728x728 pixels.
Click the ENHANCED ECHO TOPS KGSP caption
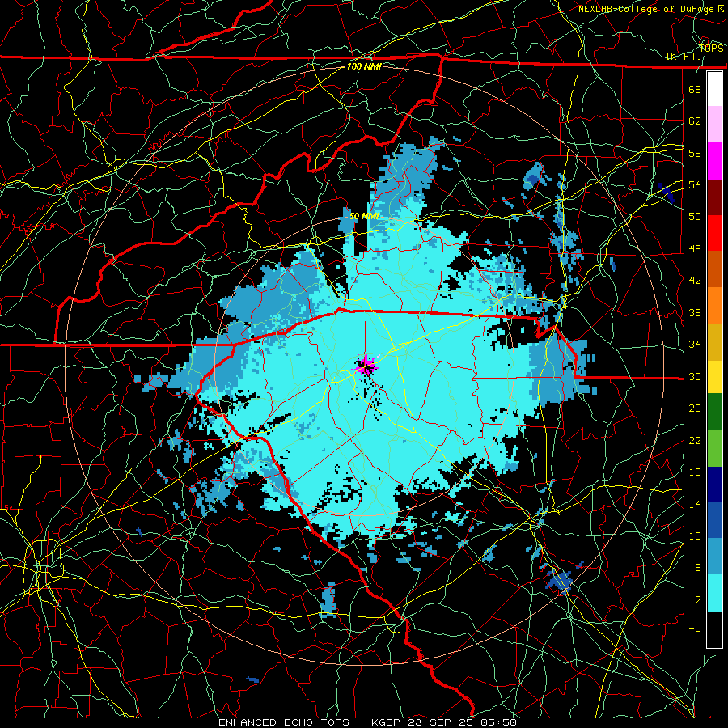pos(368,722)
